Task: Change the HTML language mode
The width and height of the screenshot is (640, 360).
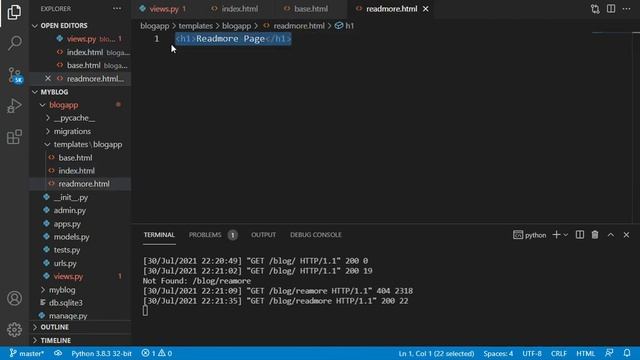Action: 585,353
